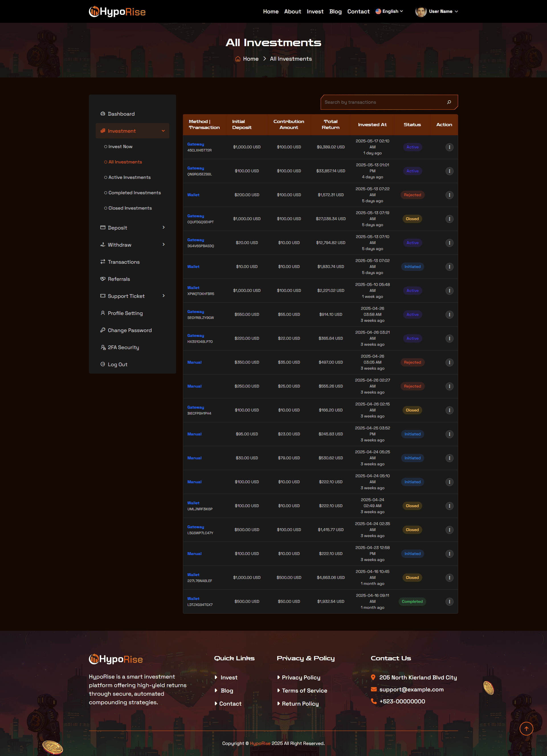The image size is (547, 756).
Task: Select Invest Now submenu item
Action: pyautogui.click(x=119, y=147)
